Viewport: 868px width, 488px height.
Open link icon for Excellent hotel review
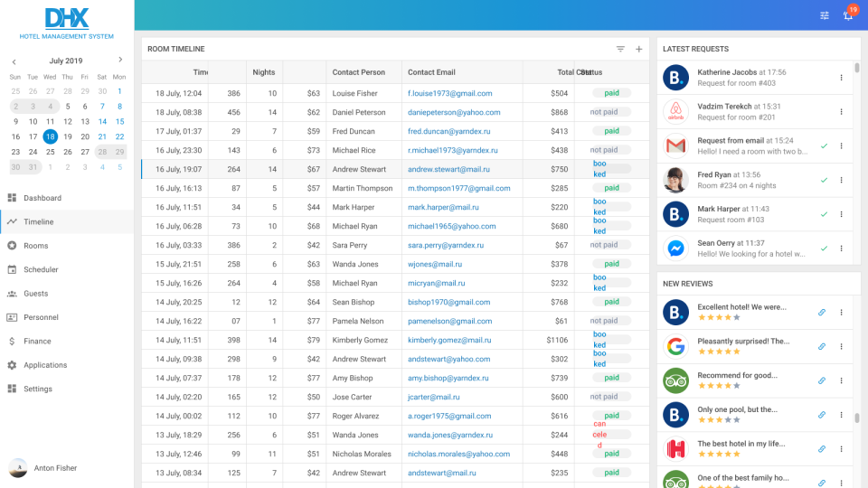pyautogui.click(x=822, y=312)
